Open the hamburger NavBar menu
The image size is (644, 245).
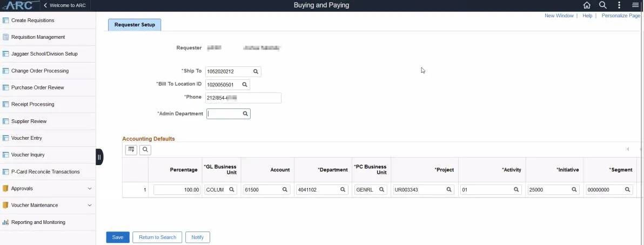pyautogui.click(x=635, y=5)
